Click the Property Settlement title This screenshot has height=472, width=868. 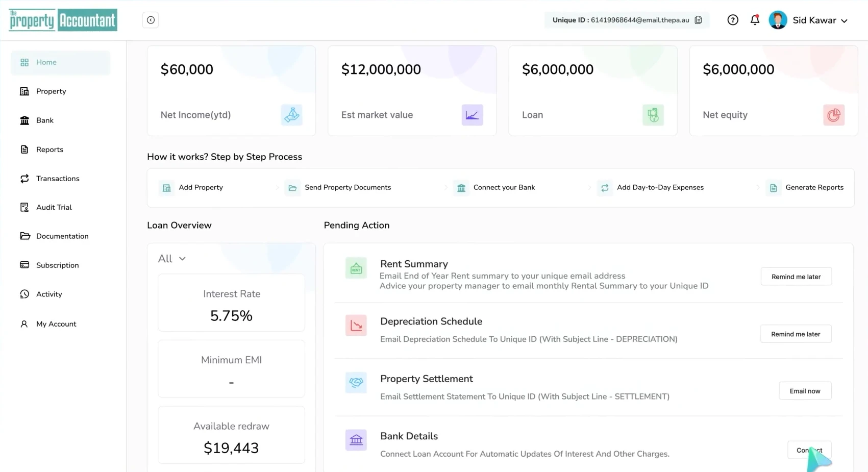(x=427, y=379)
